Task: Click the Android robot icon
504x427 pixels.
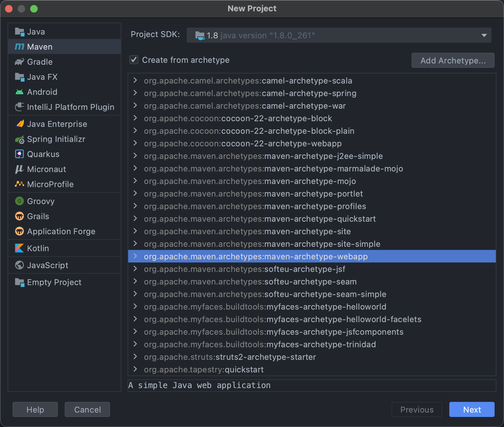Action: coord(19,92)
